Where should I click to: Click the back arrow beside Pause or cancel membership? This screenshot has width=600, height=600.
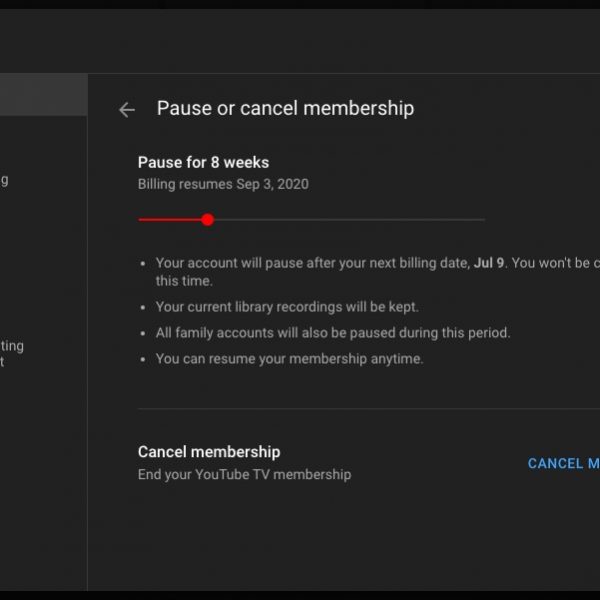pos(126,110)
